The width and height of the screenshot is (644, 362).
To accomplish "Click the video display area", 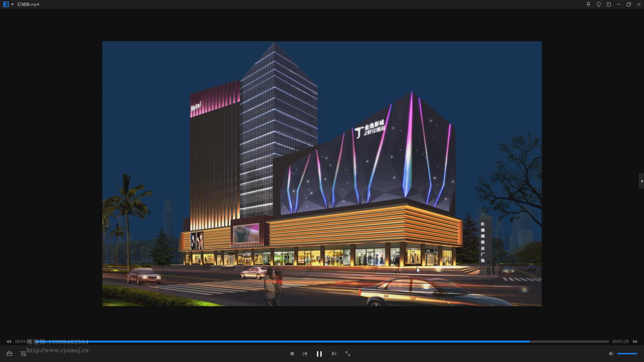I will [322, 174].
